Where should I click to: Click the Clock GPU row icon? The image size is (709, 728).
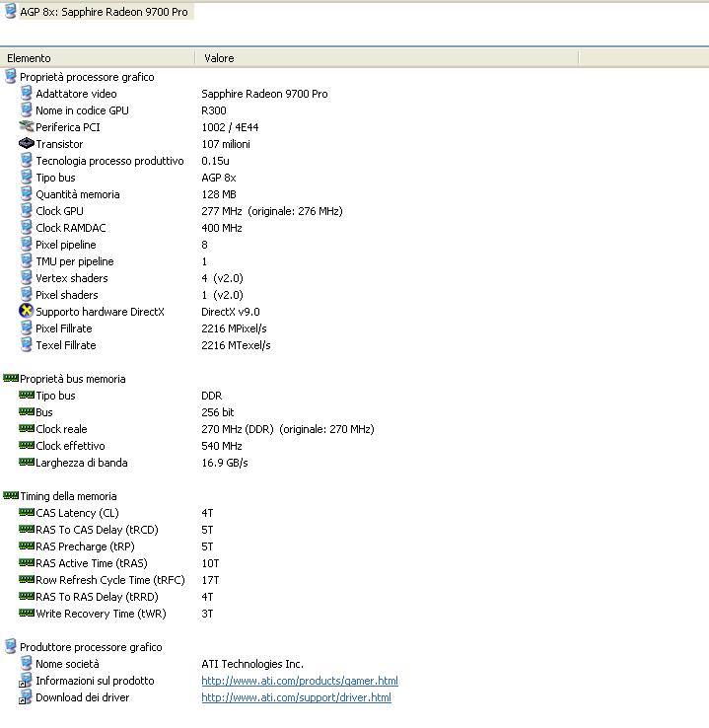tap(27, 210)
